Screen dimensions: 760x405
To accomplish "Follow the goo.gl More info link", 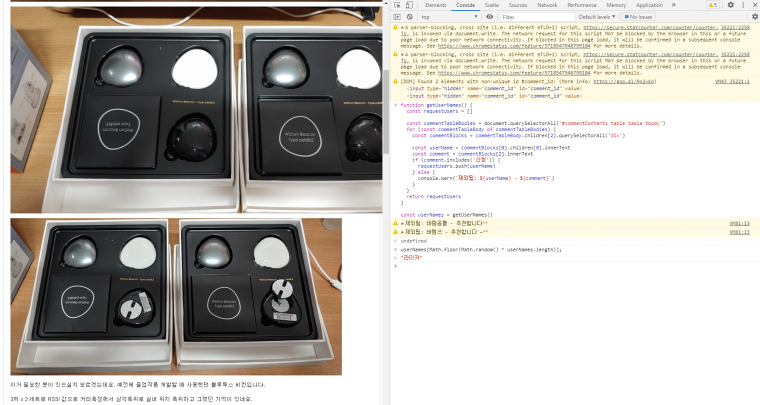I will (624, 81).
